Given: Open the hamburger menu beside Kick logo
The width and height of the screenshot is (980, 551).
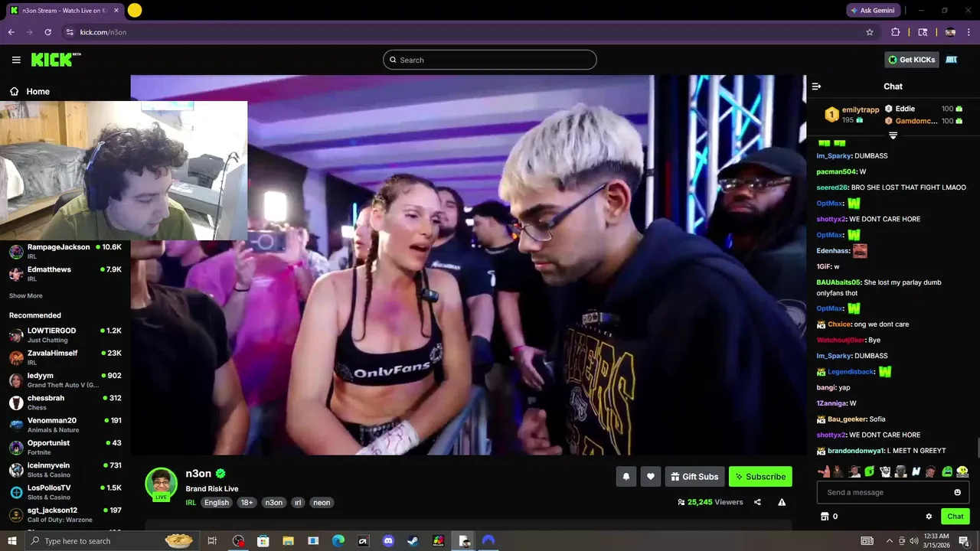Looking at the screenshot, I should point(16,60).
